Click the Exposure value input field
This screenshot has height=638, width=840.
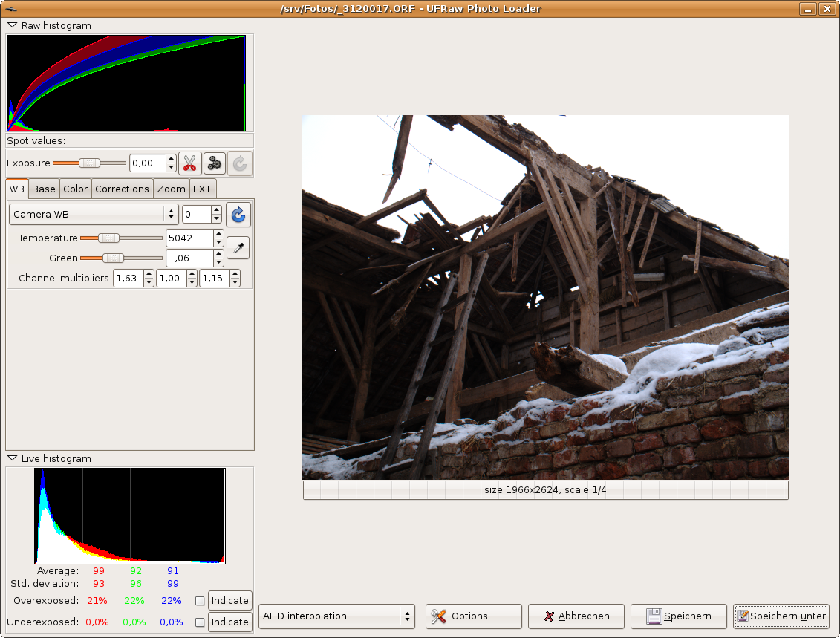[x=147, y=163]
